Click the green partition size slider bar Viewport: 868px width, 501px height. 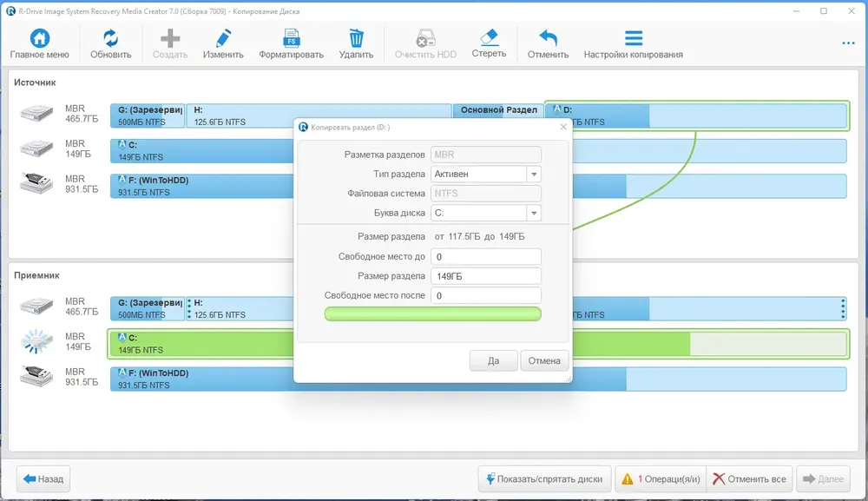coord(432,313)
